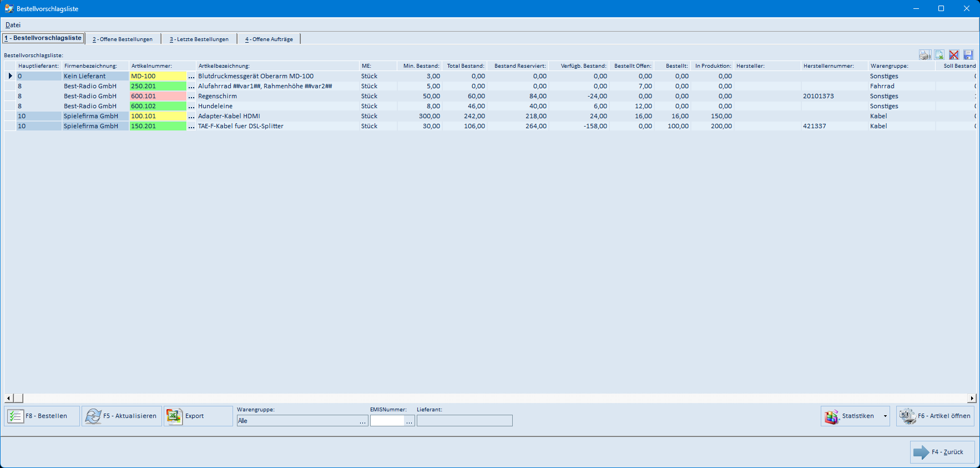Click the Total Bestand column header
Viewport: 980px width, 468px height.
pyautogui.click(x=465, y=66)
